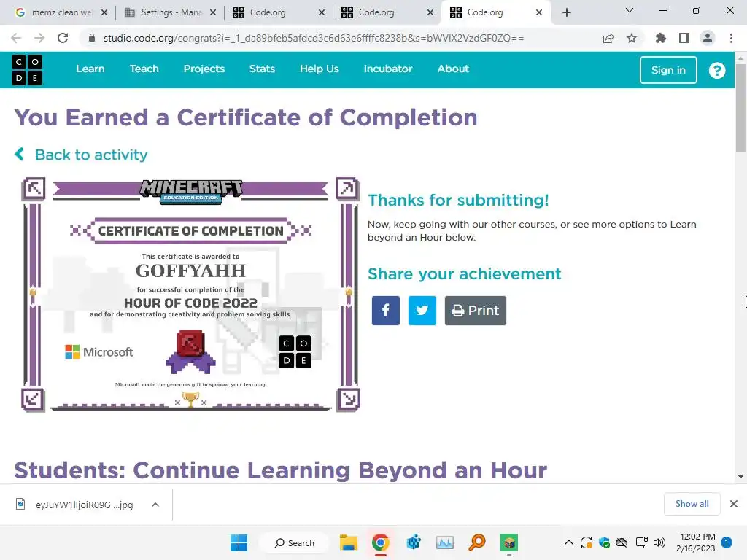Screen dimensions: 747x560
Task: Click the back chevron beside Back to activity
Action: pos(20,155)
